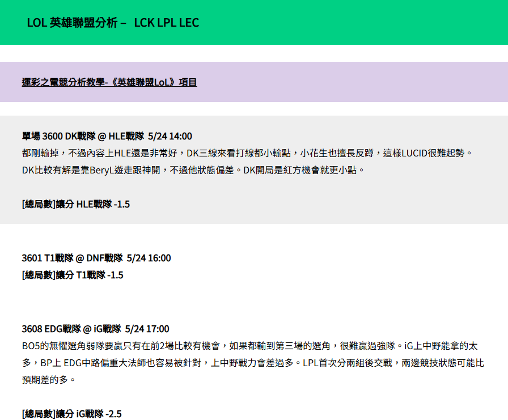Open the 運彩之電競分析教學-《英雄聯盟LoL》項目 link
This screenshot has height=420, width=508.
pyautogui.click(x=109, y=82)
